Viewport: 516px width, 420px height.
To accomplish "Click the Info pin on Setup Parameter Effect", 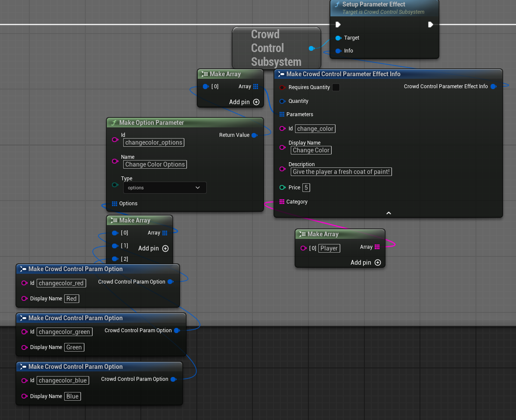I will 338,51.
